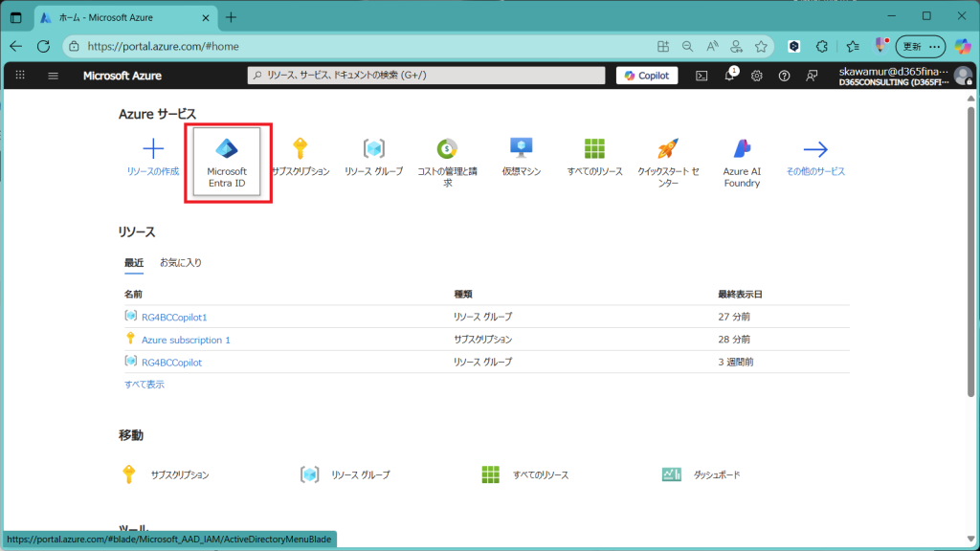Open すべてのリソース grid icon
This screenshot has width=980, height=551.
click(x=594, y=148)
